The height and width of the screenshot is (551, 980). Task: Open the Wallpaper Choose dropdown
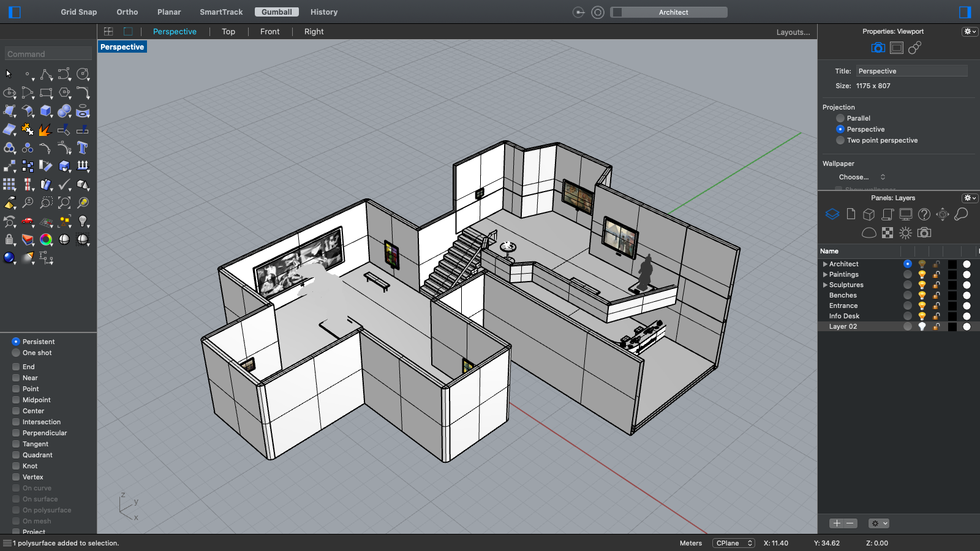click(862, 177)
